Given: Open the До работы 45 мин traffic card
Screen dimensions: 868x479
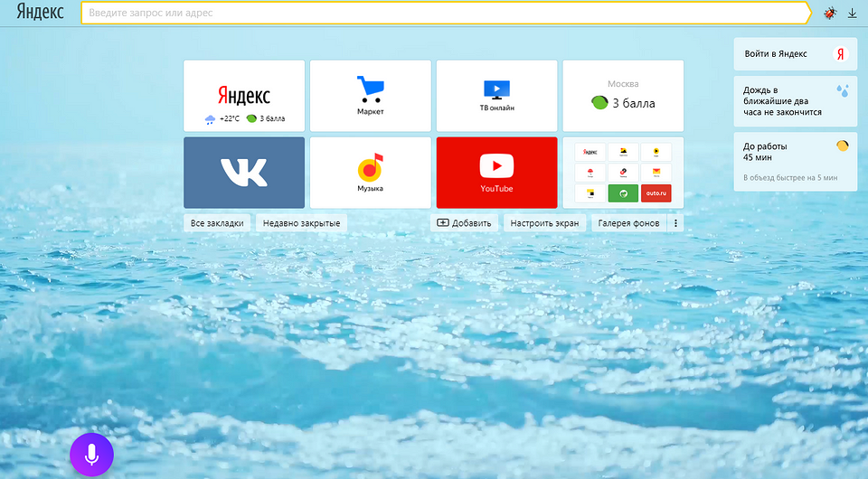Looking at the screenshot, I should 795,162.
